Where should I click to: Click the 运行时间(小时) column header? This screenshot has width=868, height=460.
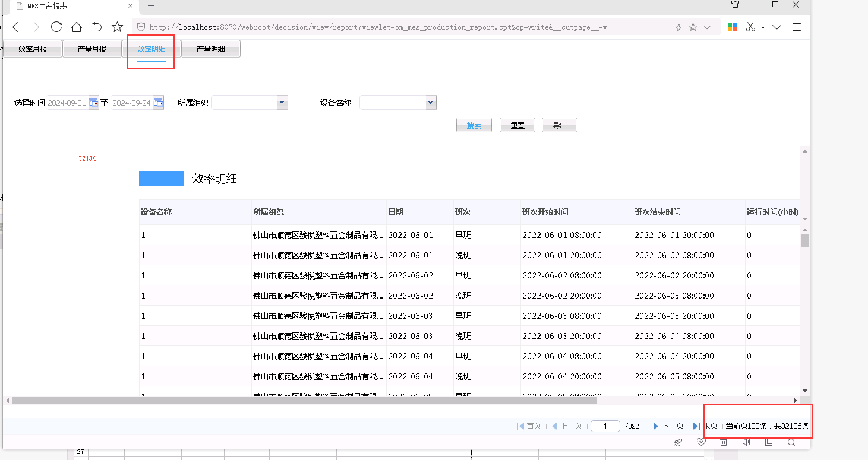773,212
